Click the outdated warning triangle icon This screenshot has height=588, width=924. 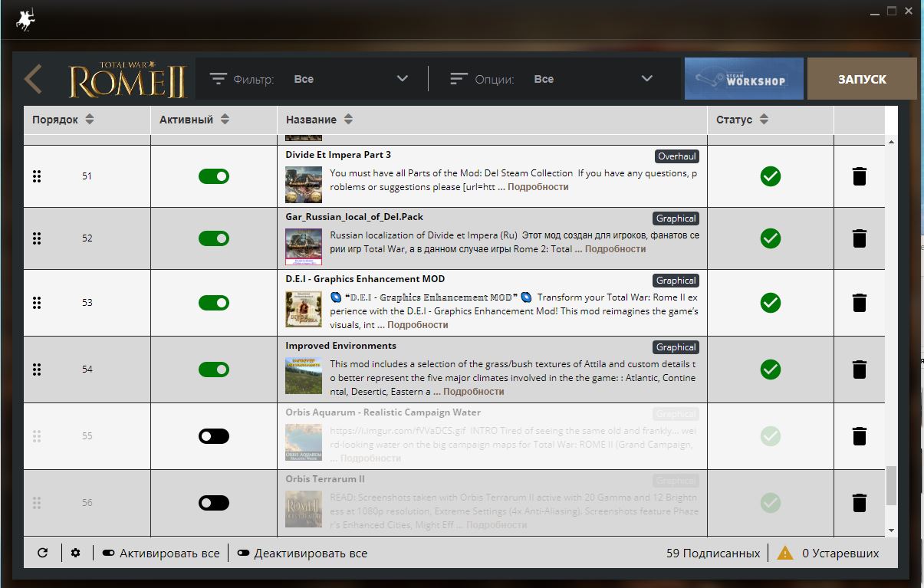pos(784,553)
